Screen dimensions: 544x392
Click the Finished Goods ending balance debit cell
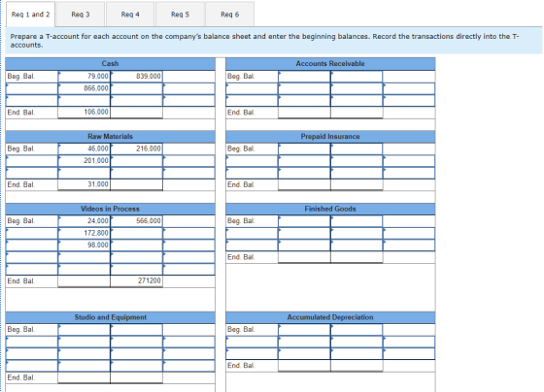pos(304,257)
